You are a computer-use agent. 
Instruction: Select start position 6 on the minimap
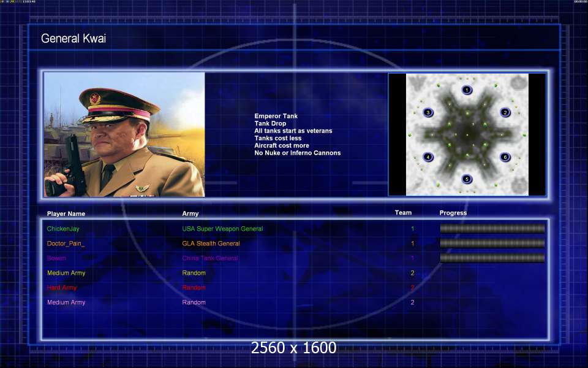(x=505, y=157)
